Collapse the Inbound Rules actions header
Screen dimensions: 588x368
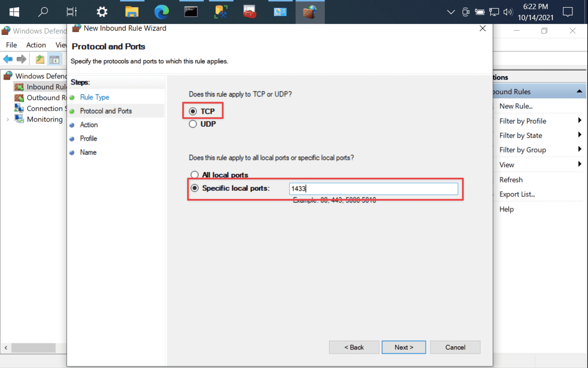(579, 91)
